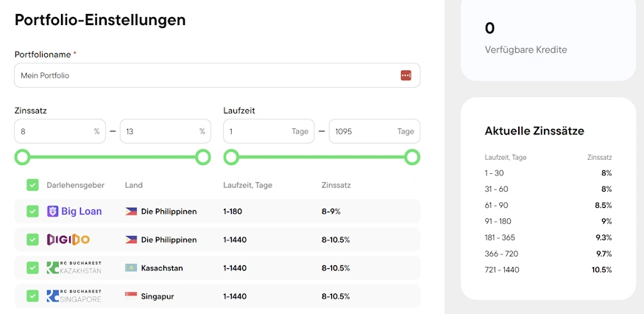Click the Singapore flag icon
Viewport: 644px width, 314px height.
pyautogui.click(x=132, y=296)
